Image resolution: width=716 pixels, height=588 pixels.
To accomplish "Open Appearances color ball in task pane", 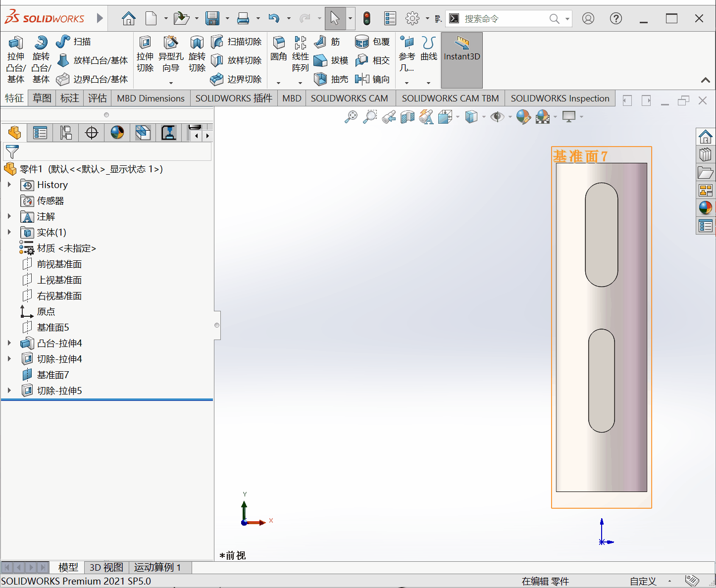I will pyautogui.click(x=706, y=208).
